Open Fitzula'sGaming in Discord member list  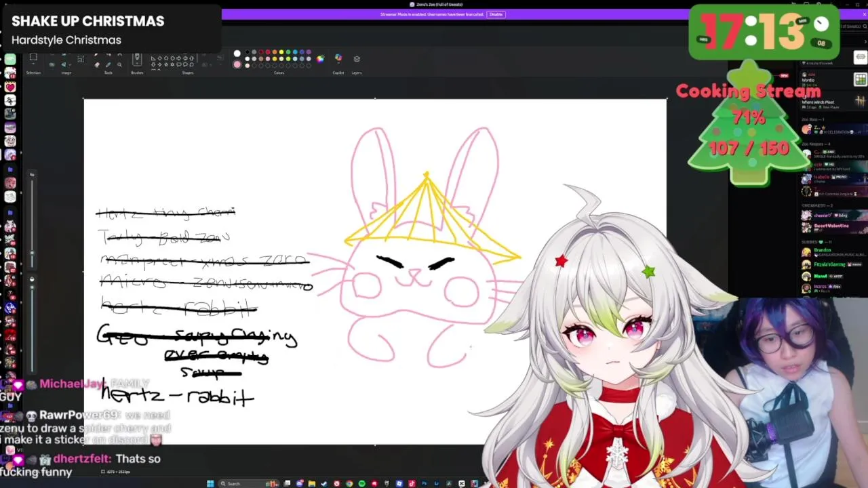pyautogui.click(x=834, y=264)
